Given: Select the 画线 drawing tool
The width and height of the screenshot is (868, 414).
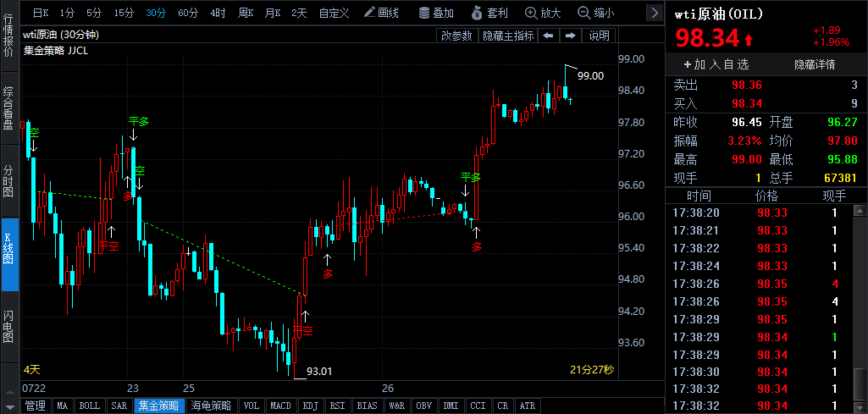Looking at the screenshot, I should (x=380, y=13).
